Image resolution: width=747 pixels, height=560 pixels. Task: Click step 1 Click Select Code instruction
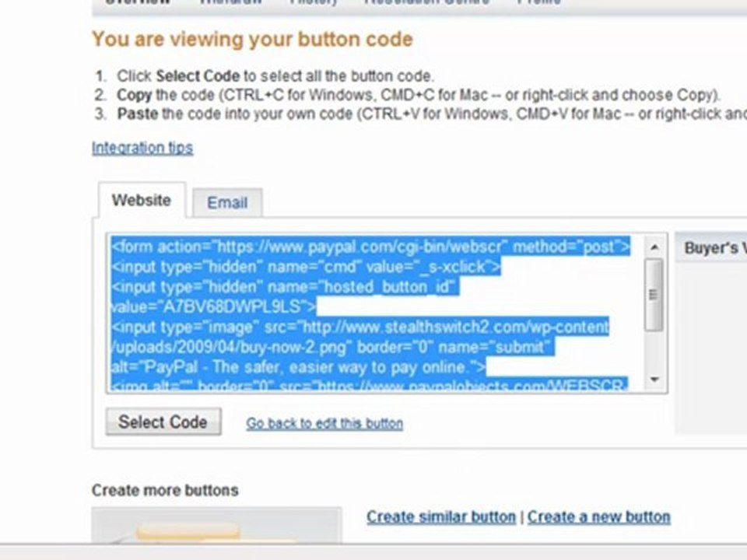click(x=275, y=76)
